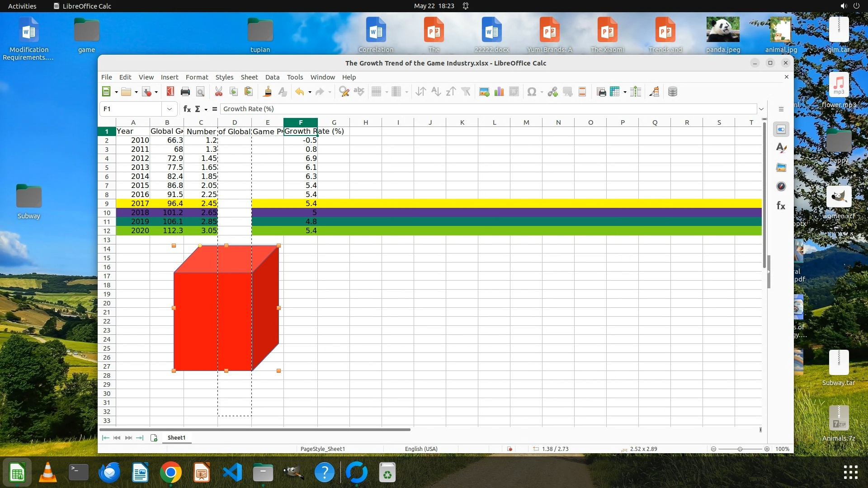Open the Data menu
The width and height of the screenshot is (868, 488).
tap(272, 77)
